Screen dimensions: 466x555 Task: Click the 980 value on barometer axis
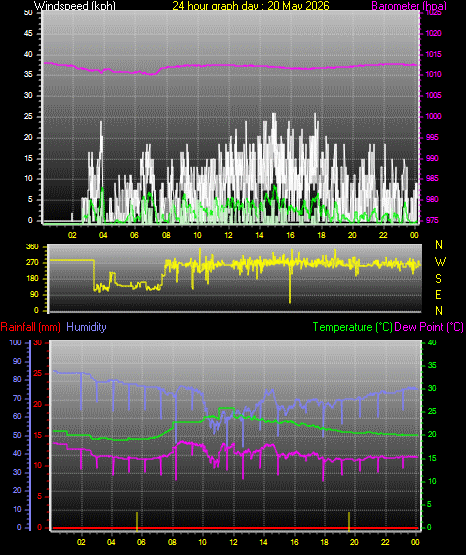[x=432, y=199]
